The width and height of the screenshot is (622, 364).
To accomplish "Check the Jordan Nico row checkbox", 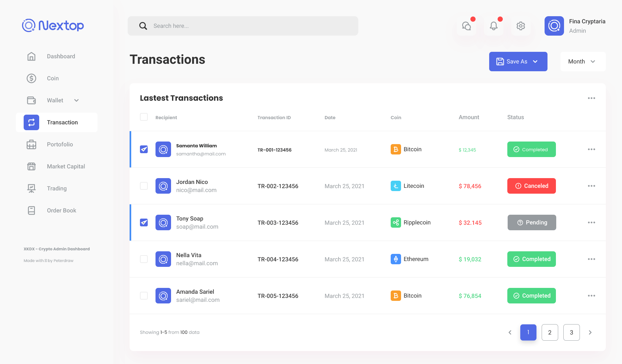I will click(144, 186).
